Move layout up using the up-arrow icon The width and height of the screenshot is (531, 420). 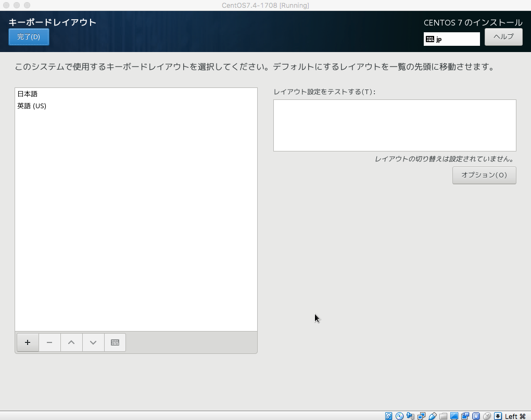pyautogui.click(x=71, y=342)
